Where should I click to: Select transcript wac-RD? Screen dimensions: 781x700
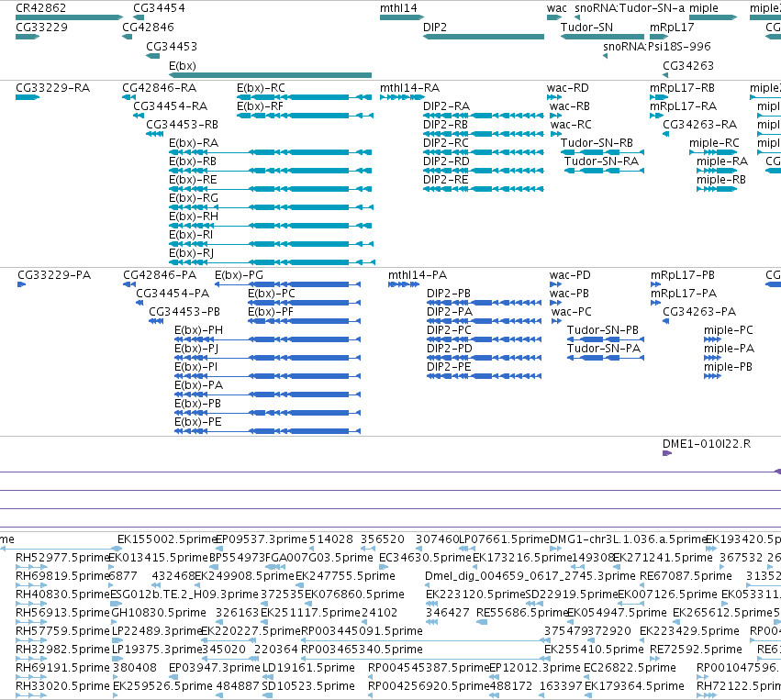coord(554,97)
